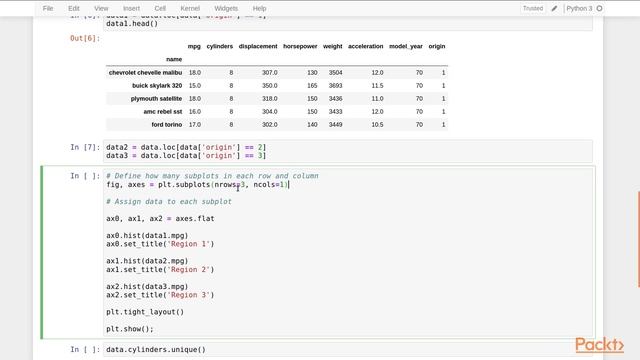Image resolution: width=640 pixels, height=360 pixels.
Task: Click the plt.tight_layout() line
Action: coord(145,312)
